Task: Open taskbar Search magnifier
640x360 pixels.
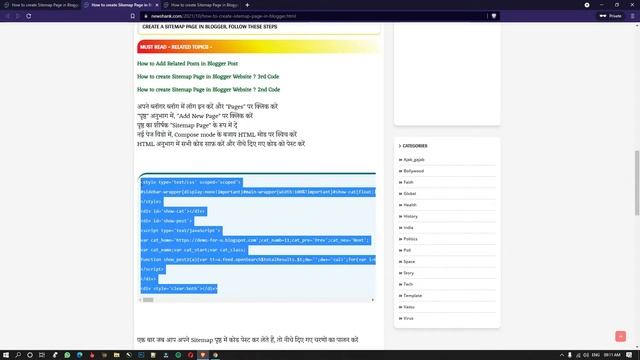Action: pos(18,355)
